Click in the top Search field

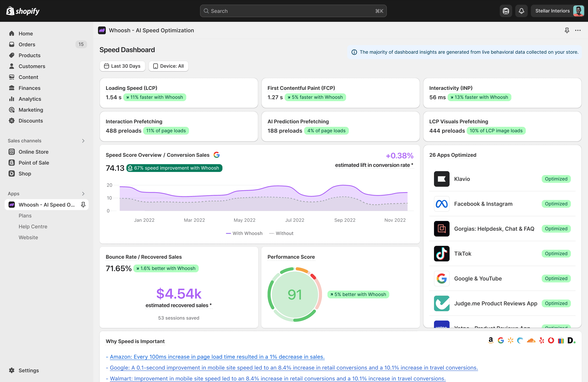click(x=293, y=11)
